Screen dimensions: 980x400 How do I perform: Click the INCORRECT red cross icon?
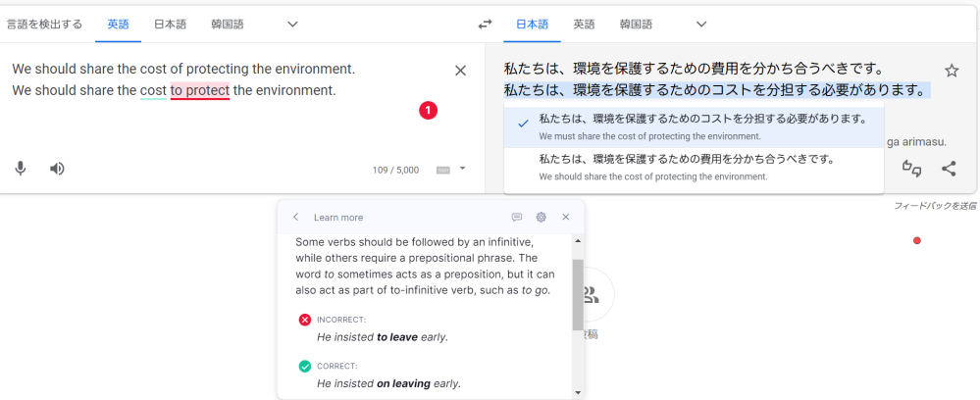pos(304,320)
